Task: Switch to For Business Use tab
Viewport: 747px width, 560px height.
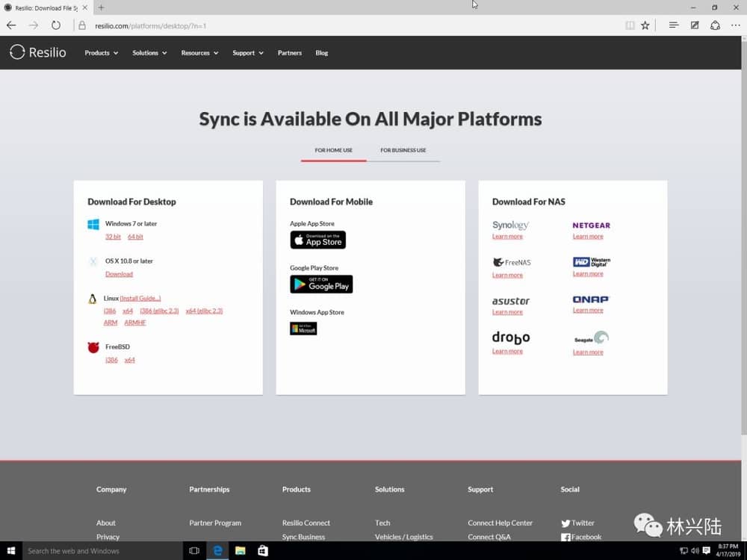Action: (x=403, y=151)
